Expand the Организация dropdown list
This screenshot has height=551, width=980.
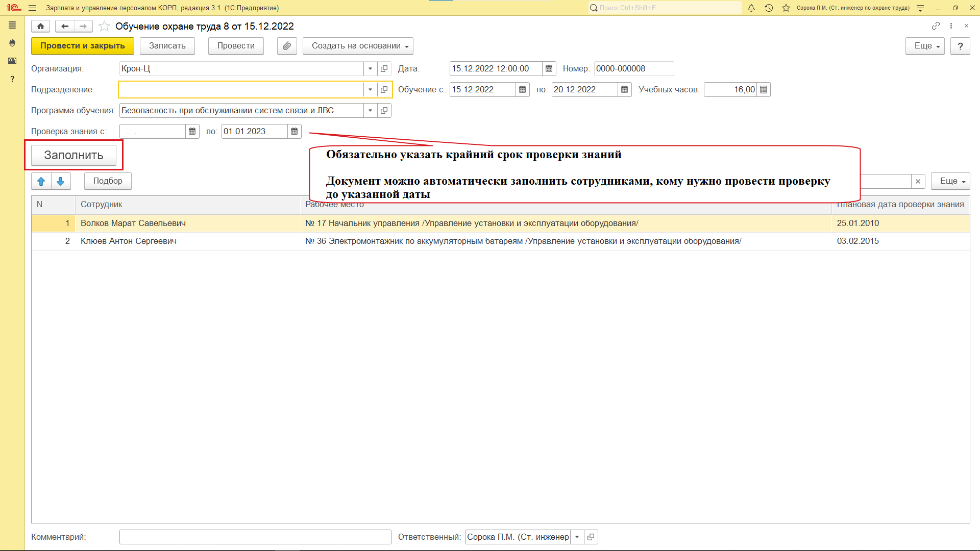(x=370, y=69)
